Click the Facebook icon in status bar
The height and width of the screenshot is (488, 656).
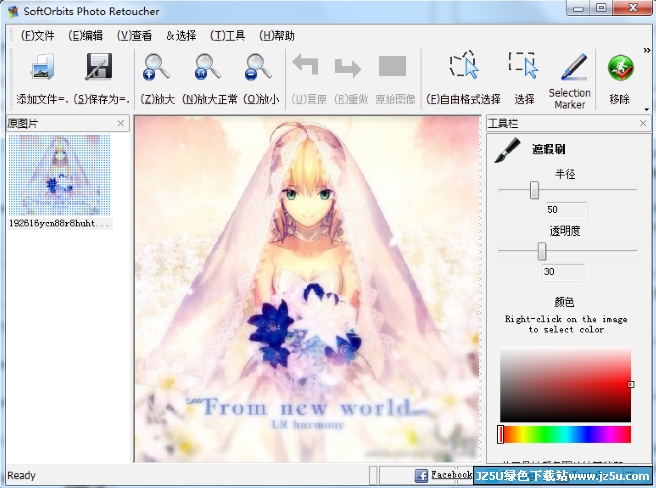tap(421, 475)
